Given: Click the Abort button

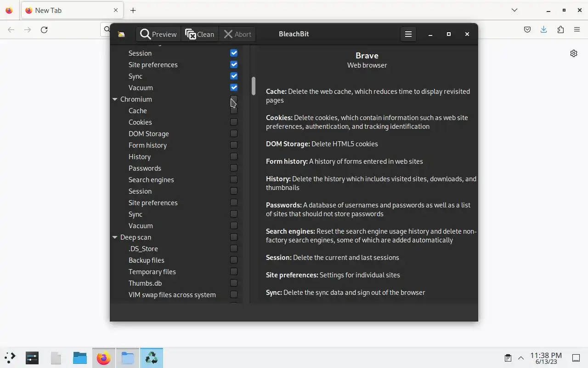Looking at the screenshot, I should 237,34.
